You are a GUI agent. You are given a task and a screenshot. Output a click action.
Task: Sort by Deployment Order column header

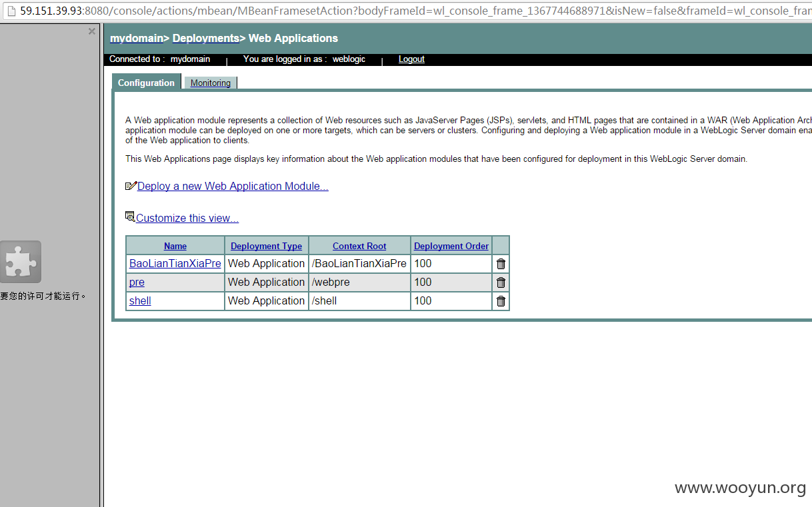click(451, 246)
